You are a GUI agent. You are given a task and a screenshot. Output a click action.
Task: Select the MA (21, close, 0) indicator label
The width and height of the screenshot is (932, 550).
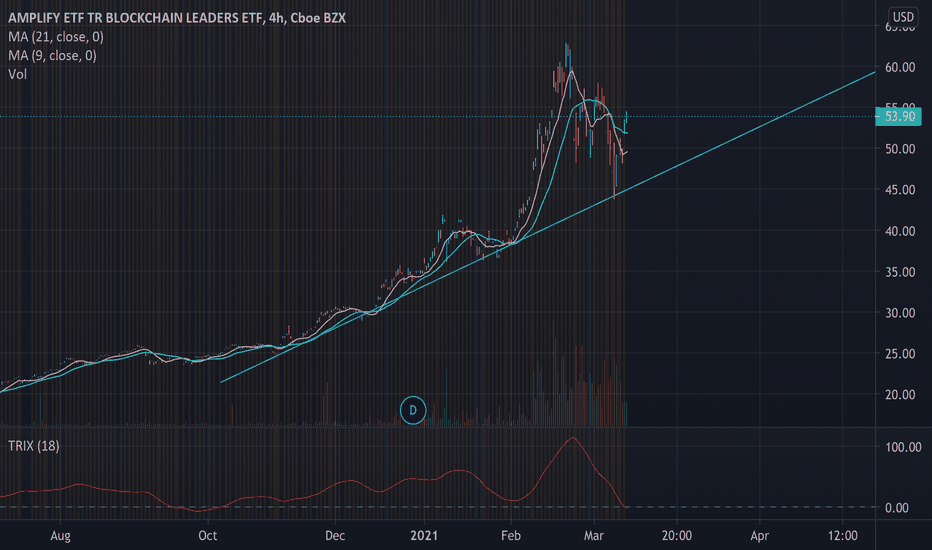[x=56, y=37]
